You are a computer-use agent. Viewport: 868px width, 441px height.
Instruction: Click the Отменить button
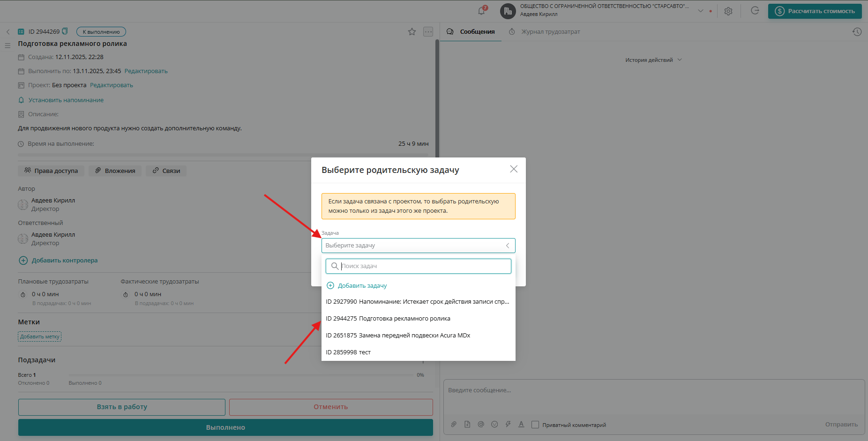click(331, 407)
